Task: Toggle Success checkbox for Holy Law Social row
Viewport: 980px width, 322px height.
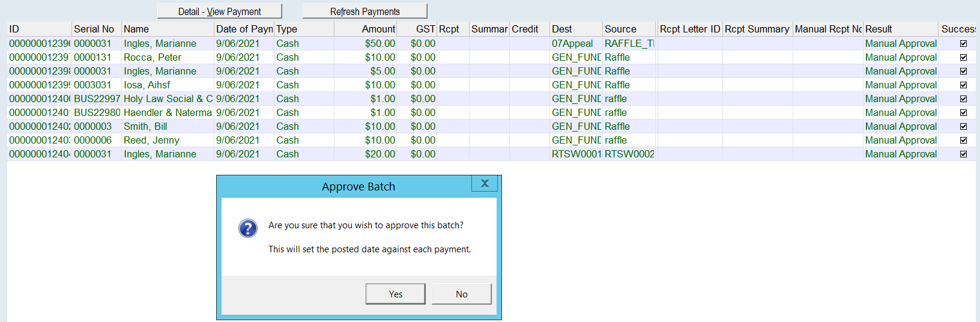Action: 963,99
